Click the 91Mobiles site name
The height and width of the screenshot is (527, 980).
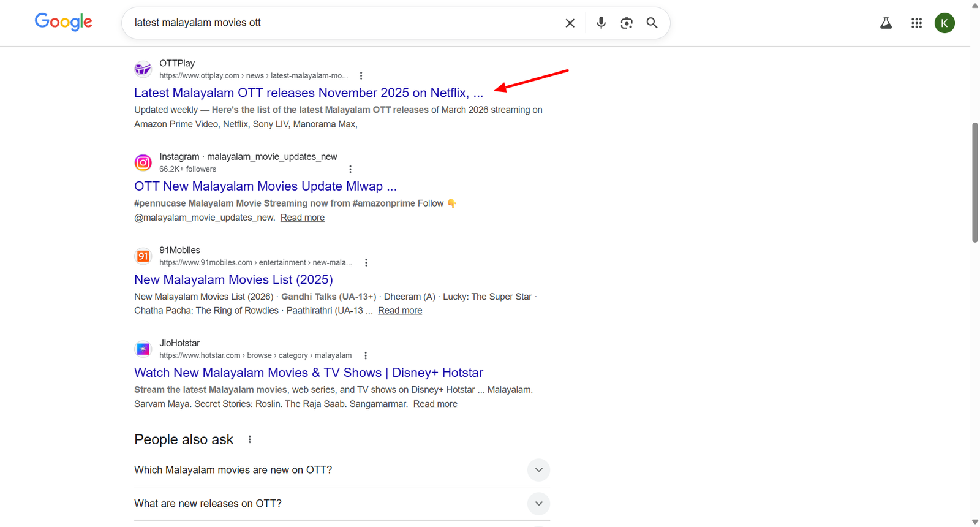tap(179, 250)
